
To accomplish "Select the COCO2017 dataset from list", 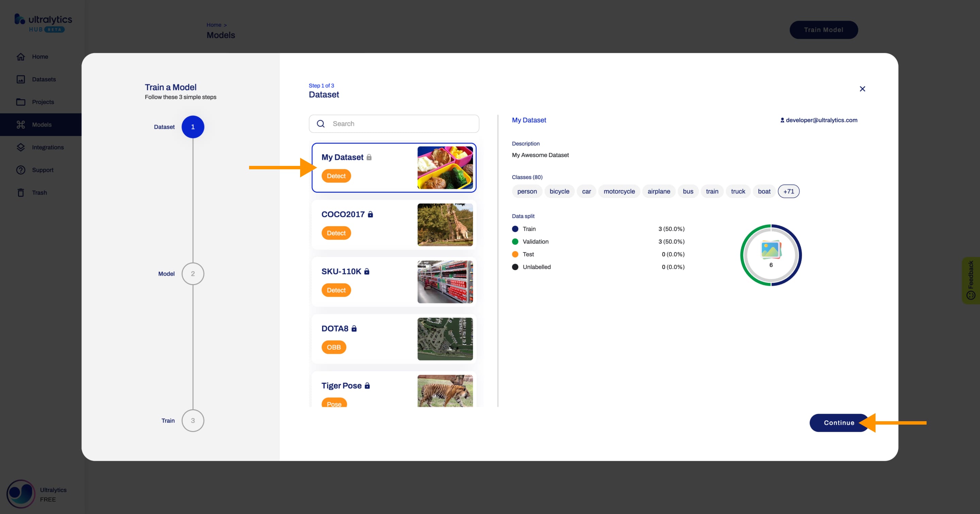I will [394, 224].
